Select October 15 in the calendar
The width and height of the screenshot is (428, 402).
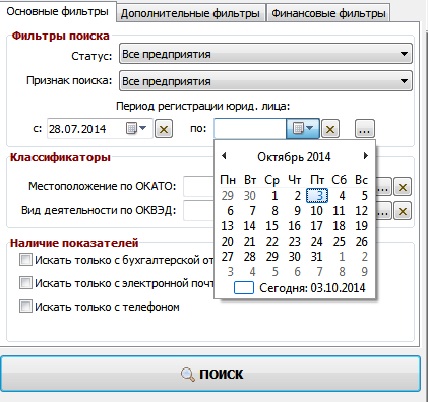pyautogui.click(x=272, y=226)
